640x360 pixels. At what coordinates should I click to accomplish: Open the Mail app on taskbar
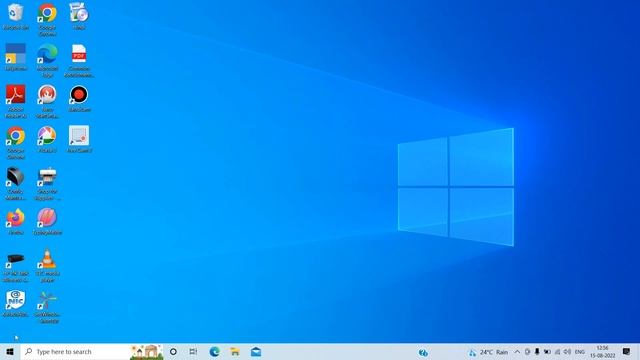point(256,351)
